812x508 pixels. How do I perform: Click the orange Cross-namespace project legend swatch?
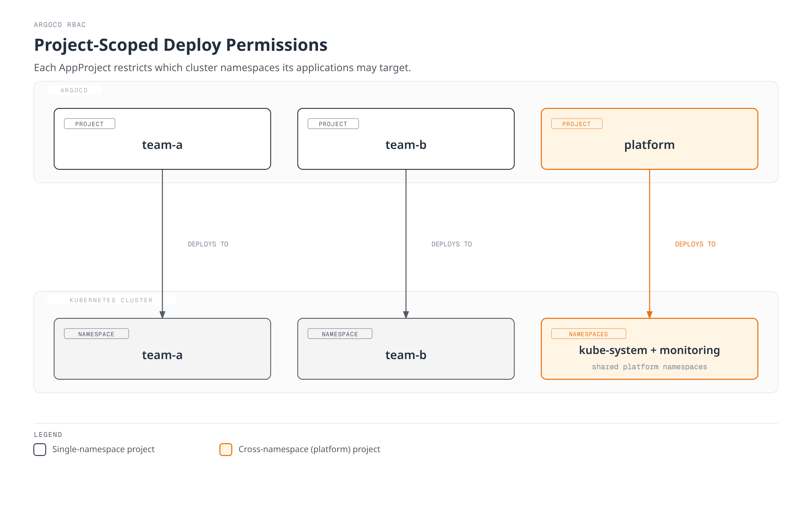coord(226,450)
